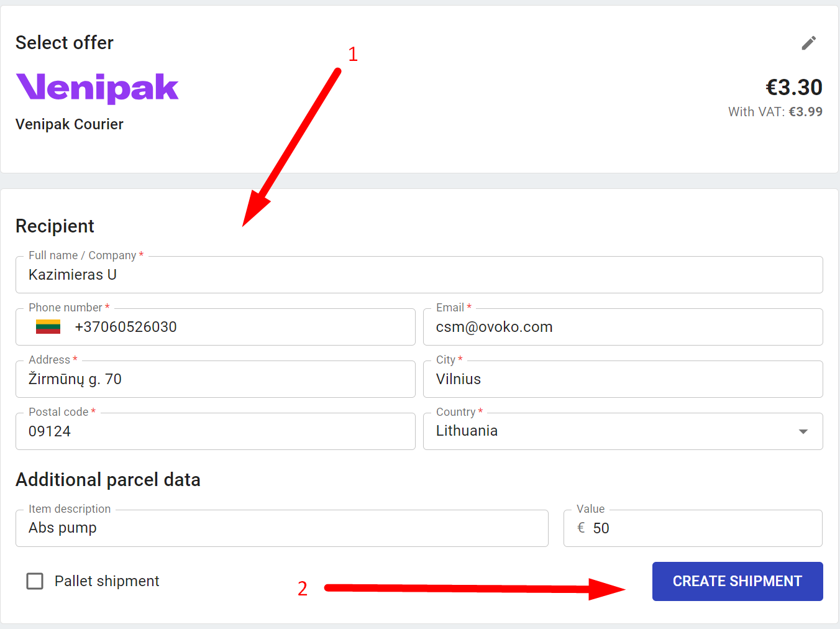Edit the Address field with Žirmūnų g. 70
The height and width of the screenshot is (629, 840).
click(x=216, y=379)
